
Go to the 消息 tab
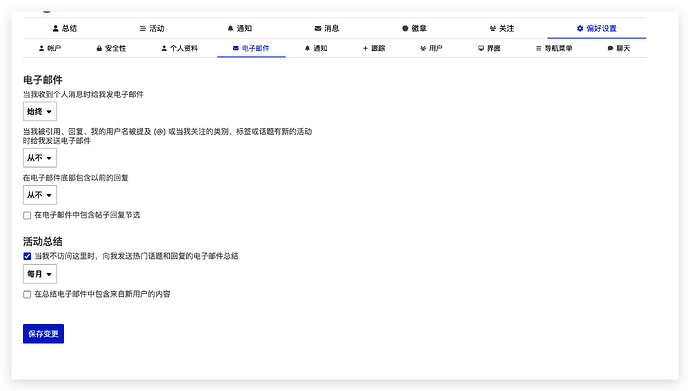click(327, 29)
